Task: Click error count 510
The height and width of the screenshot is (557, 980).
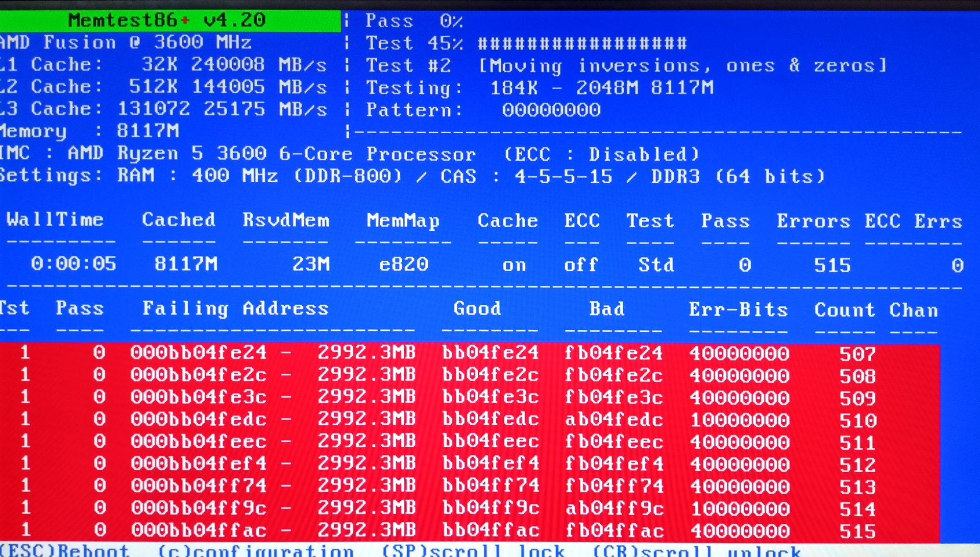Action: click(857, 420)
